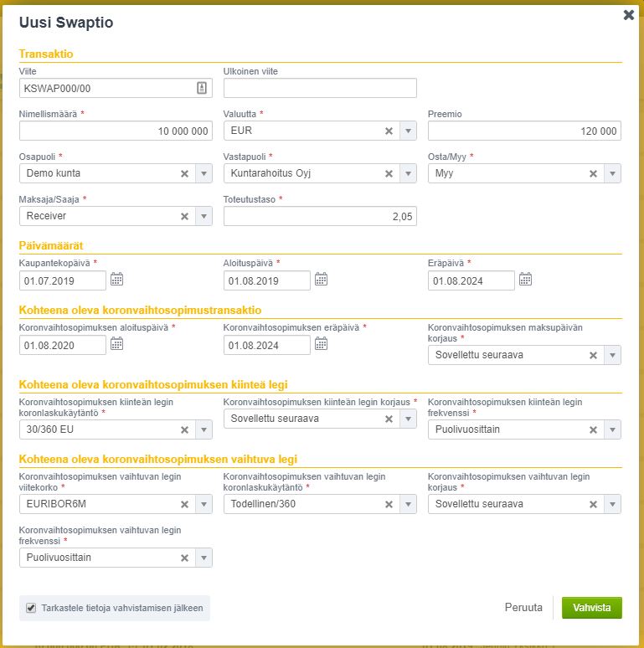Viewport: 644px width, 648px height.
Task: Open the Eräpäivä calendar picker
Action: click(x=525, y=280)
